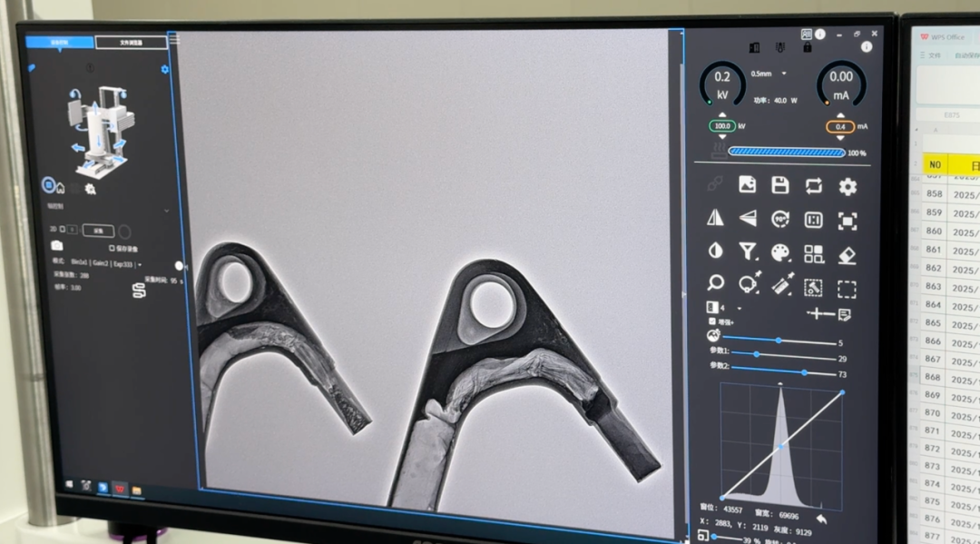
Task: Click the hammer region tool icon
Action: tap(812, 288)
